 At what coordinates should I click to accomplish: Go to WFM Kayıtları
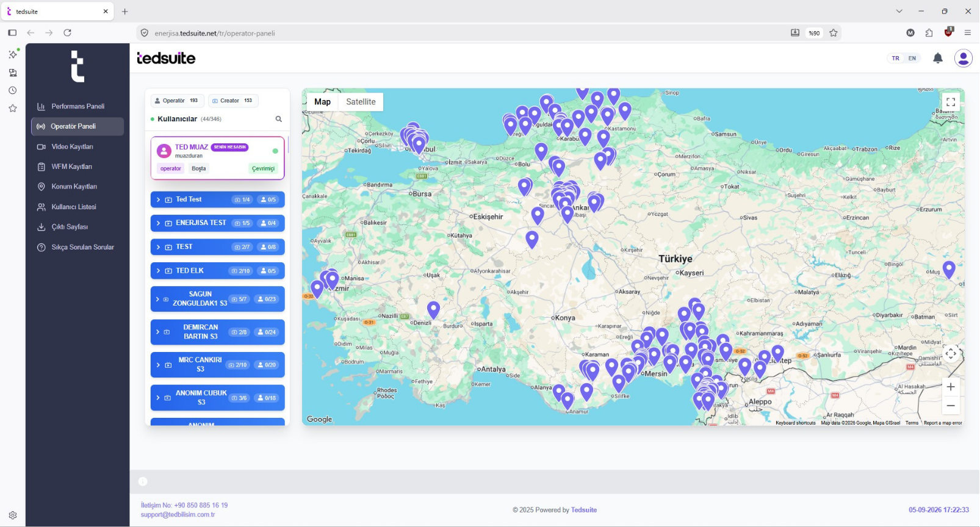tap(77, 167)
